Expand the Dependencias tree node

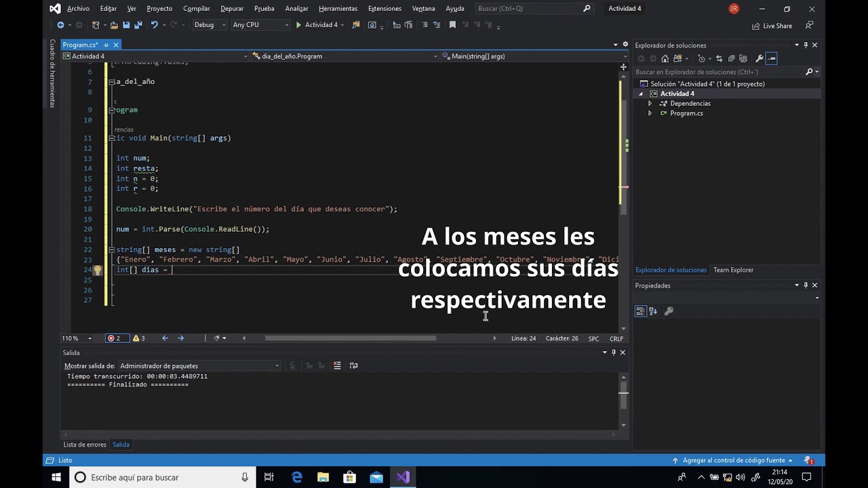[x=650, y=104]
